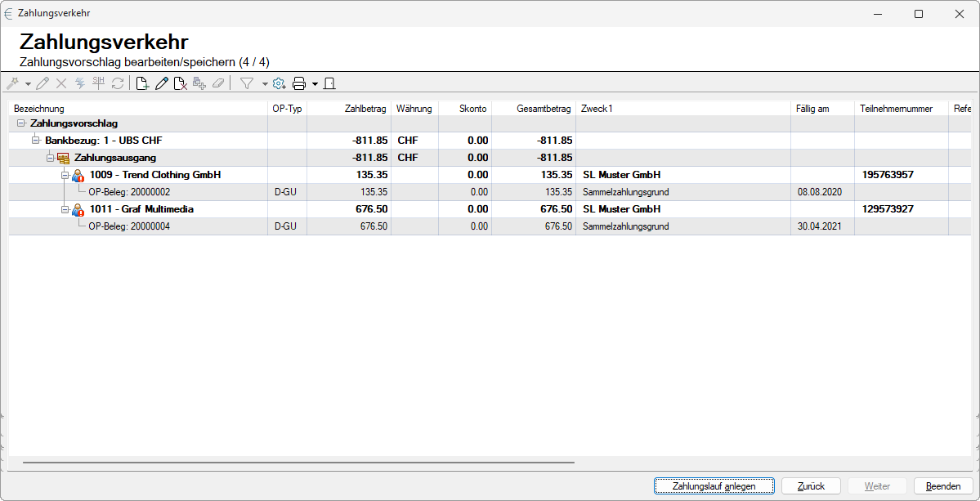The width and height of the screenshot is (980, 501).
Task: Click the filter funnel icon
Action: (246, 83)
